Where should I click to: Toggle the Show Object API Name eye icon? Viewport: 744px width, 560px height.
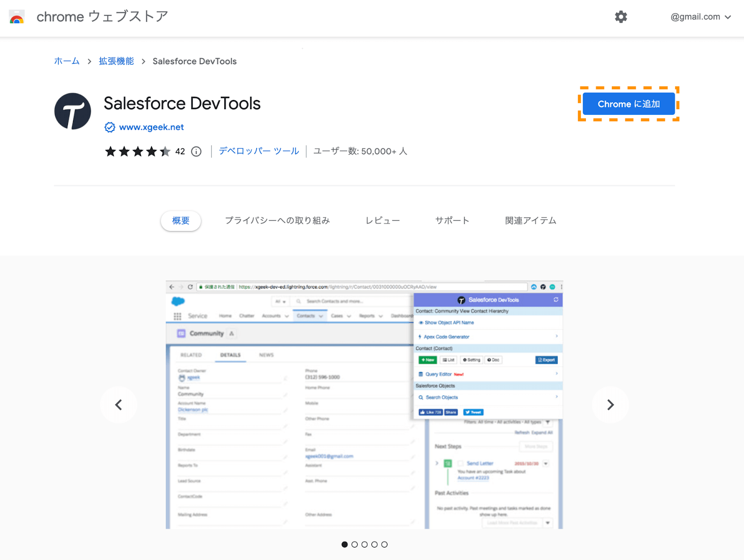point(420,322)
